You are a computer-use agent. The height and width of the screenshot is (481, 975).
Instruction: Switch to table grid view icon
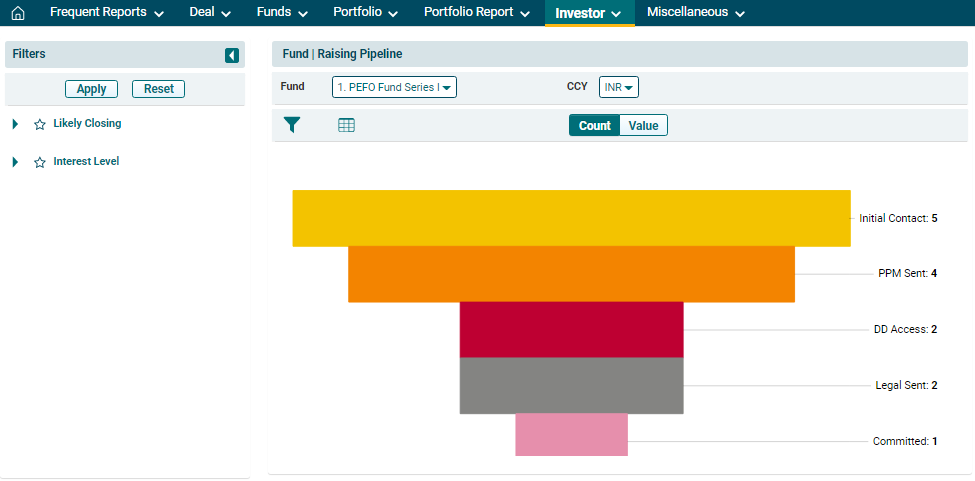click(347, 125)
